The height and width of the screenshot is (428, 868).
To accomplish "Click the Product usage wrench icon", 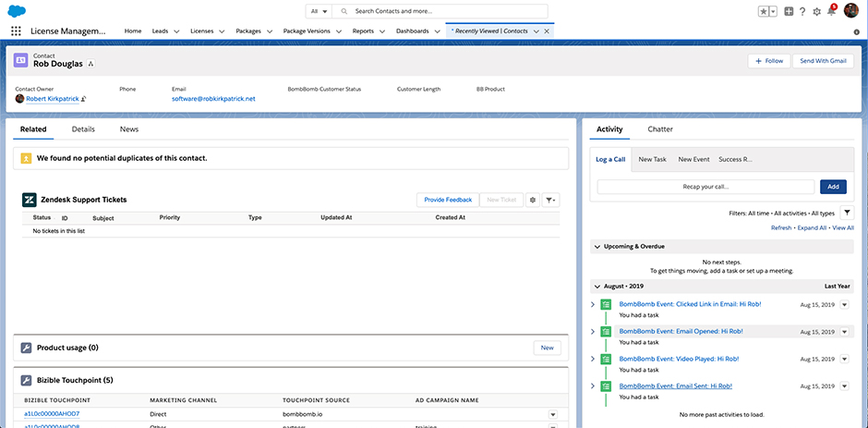I will [26, 349].
